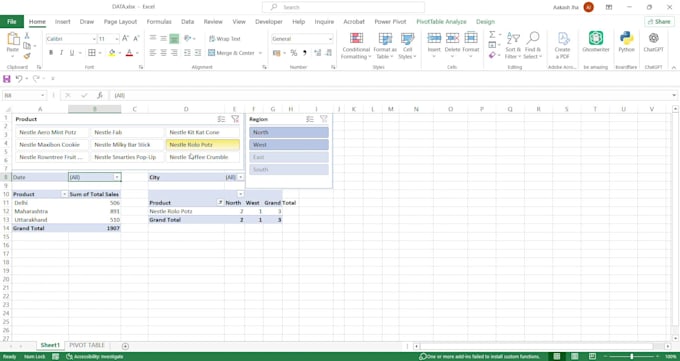
Task: Click the Paste clipboard icon
Action: pos(13,39)
